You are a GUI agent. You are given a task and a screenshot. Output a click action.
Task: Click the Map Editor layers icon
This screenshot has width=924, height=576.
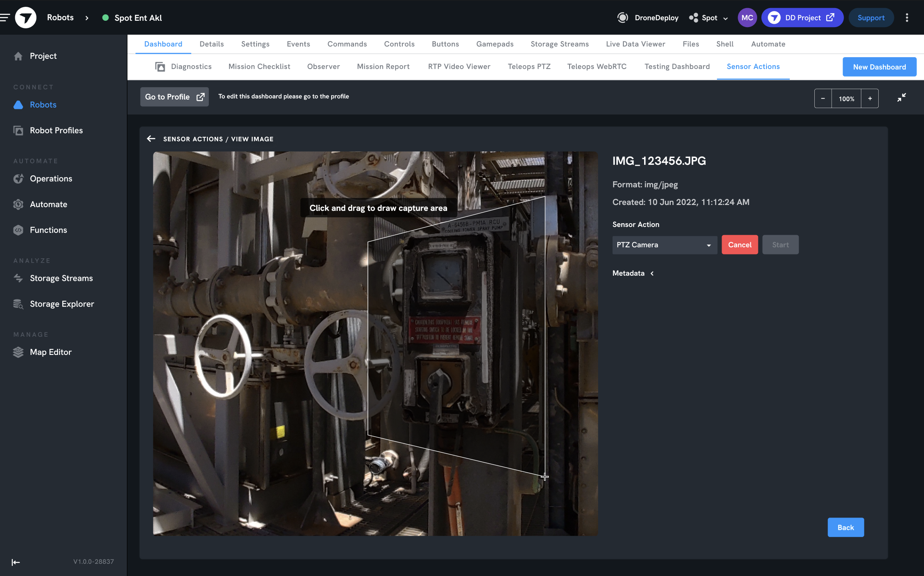[x=18, y=352]
